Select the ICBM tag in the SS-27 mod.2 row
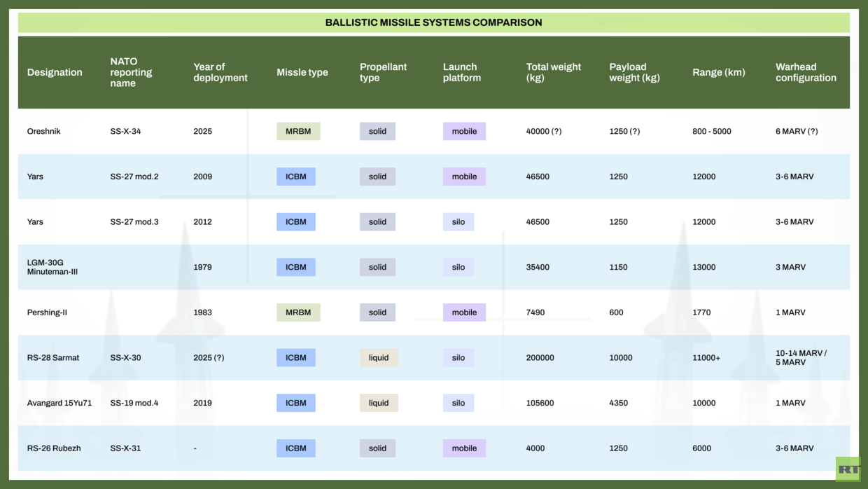This screenshot has width=868, height=489. tap(296, 177)
